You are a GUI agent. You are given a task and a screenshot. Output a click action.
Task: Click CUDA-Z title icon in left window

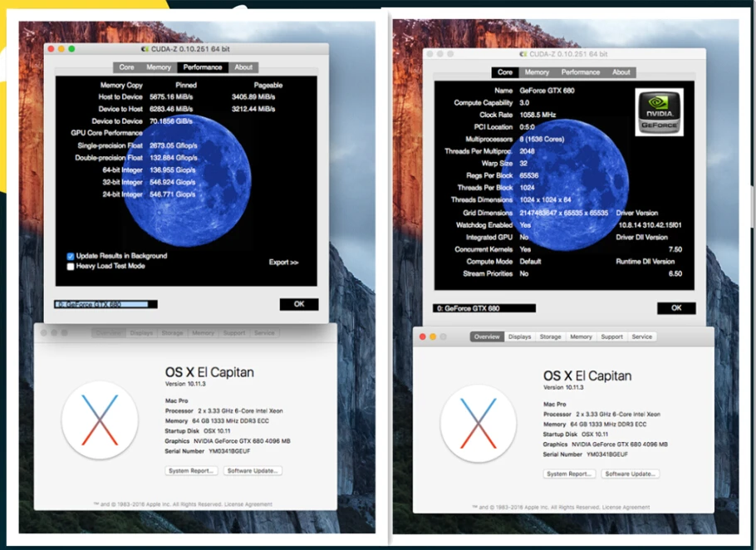[145, 49]
